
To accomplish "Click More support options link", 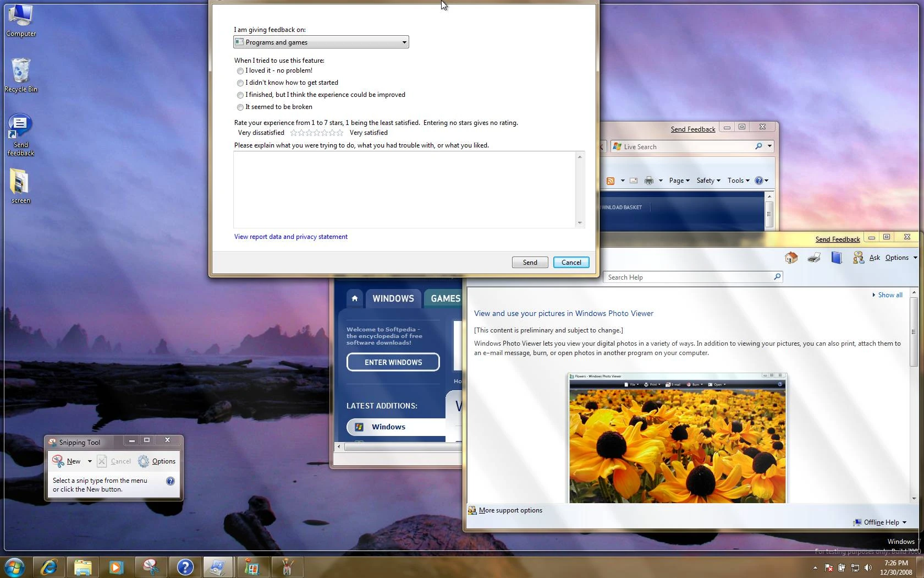I will point(510,510).
